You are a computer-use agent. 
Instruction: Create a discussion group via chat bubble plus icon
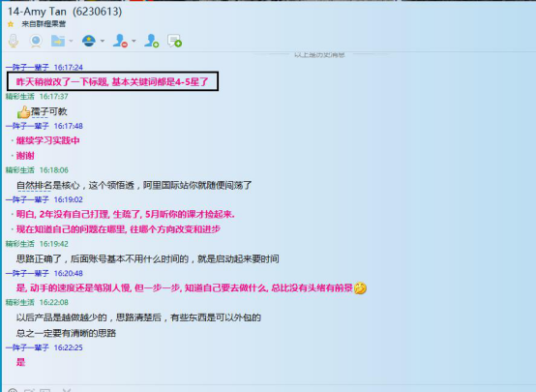pyautogui.click(x=174, y=41)
